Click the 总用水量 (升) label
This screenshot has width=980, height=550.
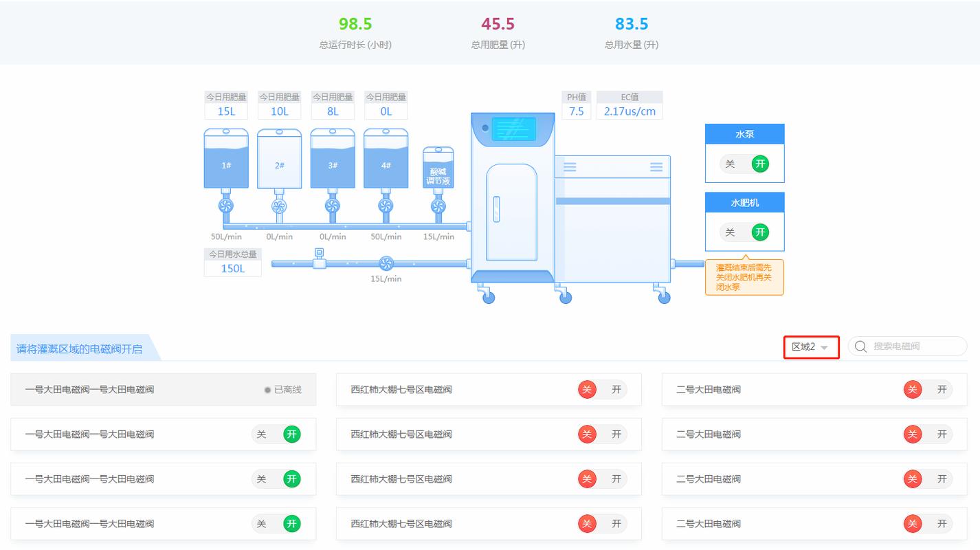(x=632, y=45)
